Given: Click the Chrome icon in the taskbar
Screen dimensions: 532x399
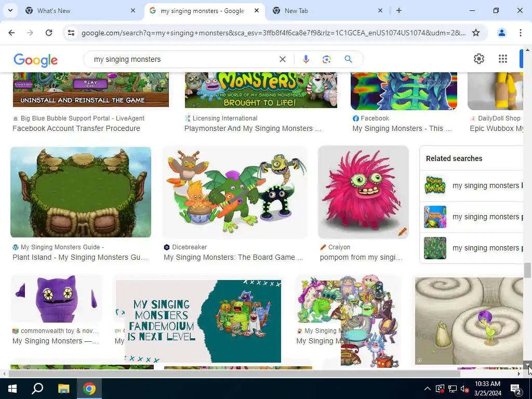Looking at the screenshot, I should [x=89, y=389].
